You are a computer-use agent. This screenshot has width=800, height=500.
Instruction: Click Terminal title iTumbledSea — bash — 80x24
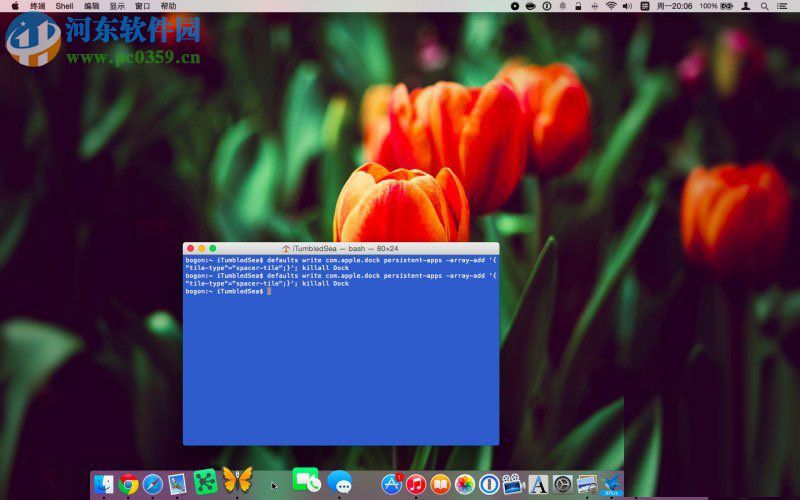pos(340,248)
